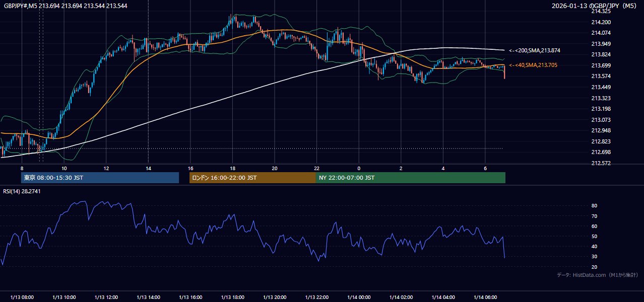Click bottom time label 1/13 08:00
This screenshot has height=302, width=644.
coord(22,297)
